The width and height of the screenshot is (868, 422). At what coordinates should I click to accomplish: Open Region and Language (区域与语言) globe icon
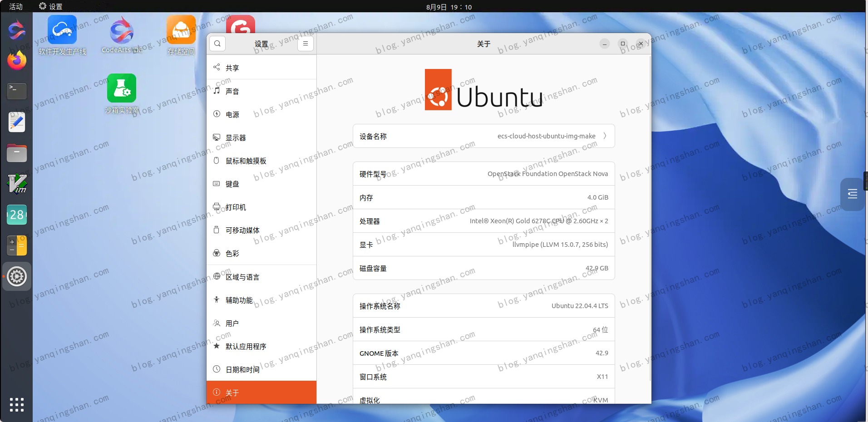coord(217,276)
